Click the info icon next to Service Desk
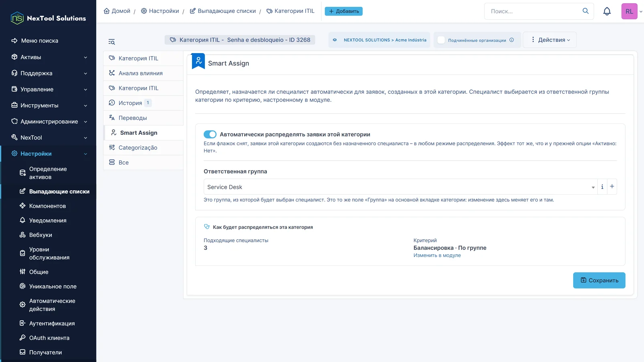 602,187
